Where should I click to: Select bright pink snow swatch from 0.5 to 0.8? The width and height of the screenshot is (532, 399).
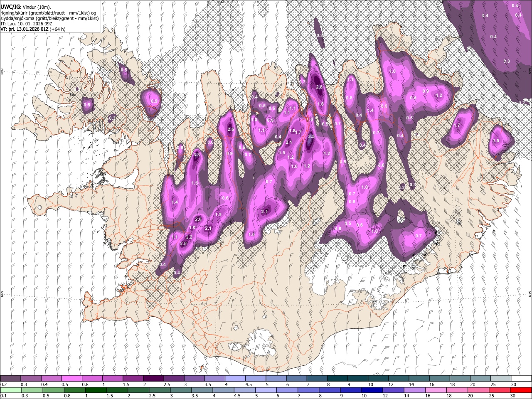click(72, 378)
